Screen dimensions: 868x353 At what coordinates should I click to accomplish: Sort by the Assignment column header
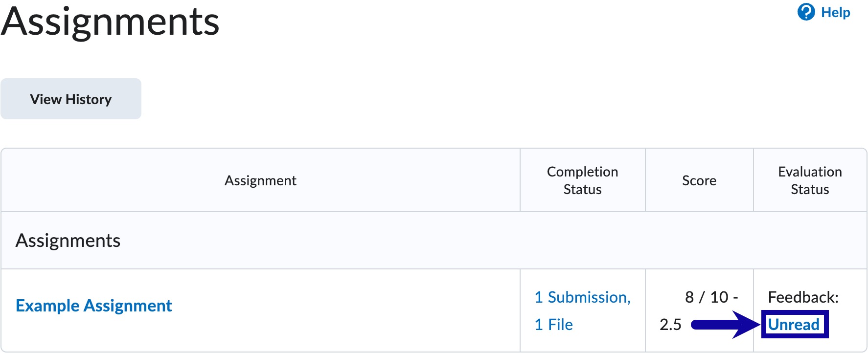[x=260, y=180]
